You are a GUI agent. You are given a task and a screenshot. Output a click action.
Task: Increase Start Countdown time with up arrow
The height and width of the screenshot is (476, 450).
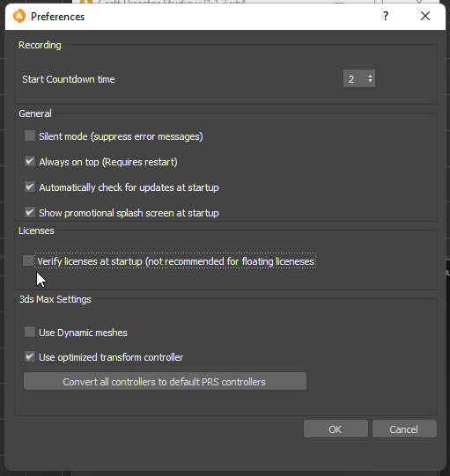pyautogui.click(x=370, y=76)
